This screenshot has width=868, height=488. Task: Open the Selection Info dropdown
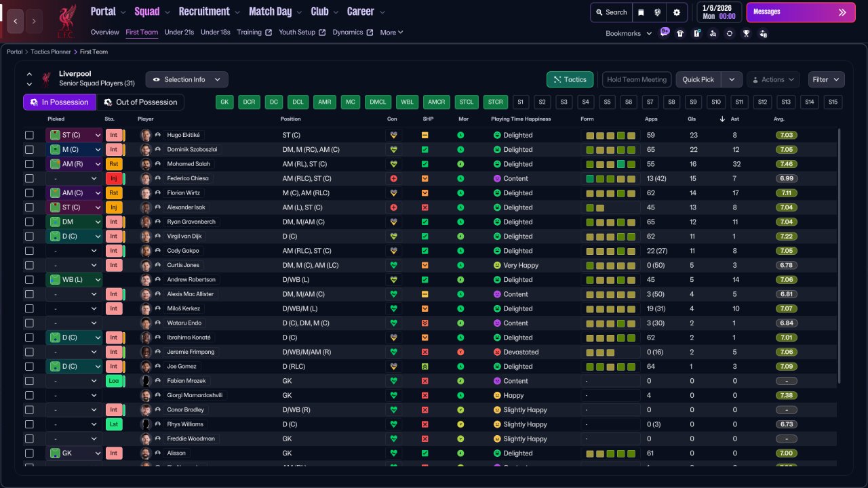tap(186, 79)
